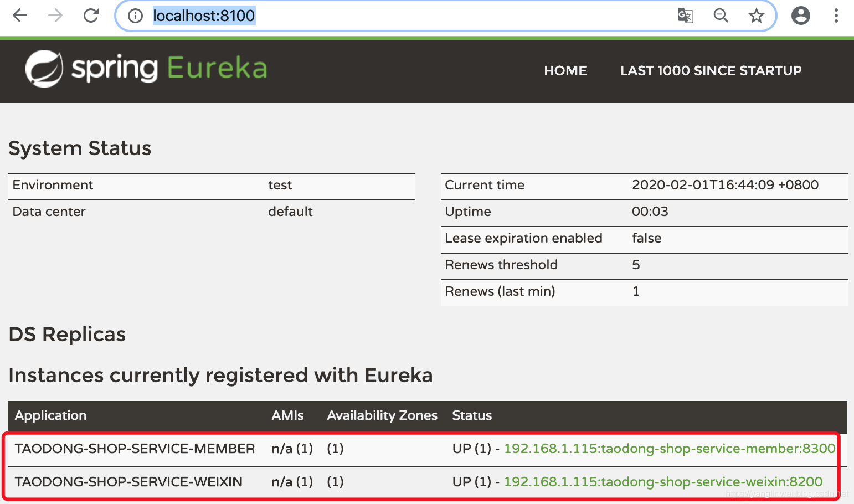Click the Uptime label

[x=468, y=212]
